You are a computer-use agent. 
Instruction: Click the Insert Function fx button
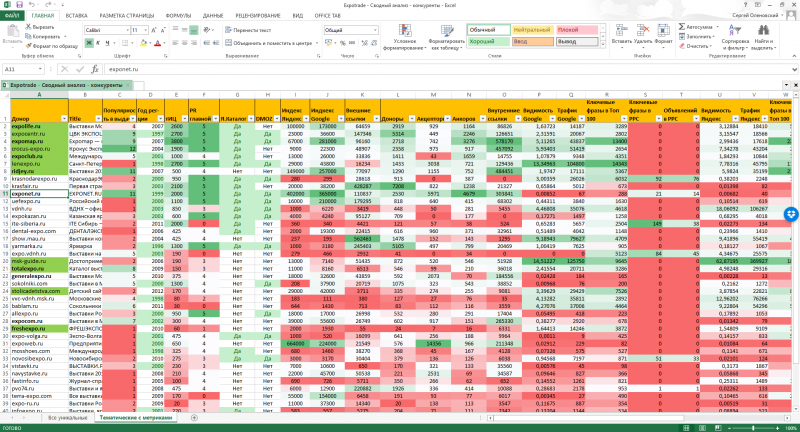95,69
